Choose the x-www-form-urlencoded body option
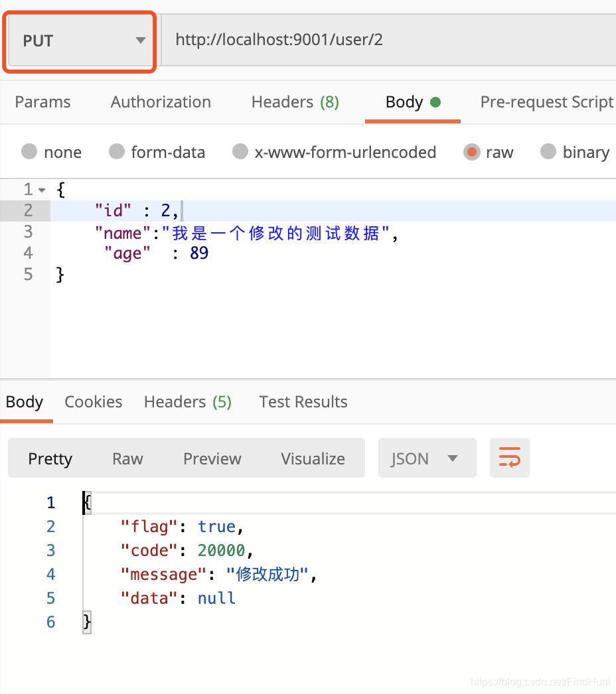The image size is (616, 694). coord(240,151)
